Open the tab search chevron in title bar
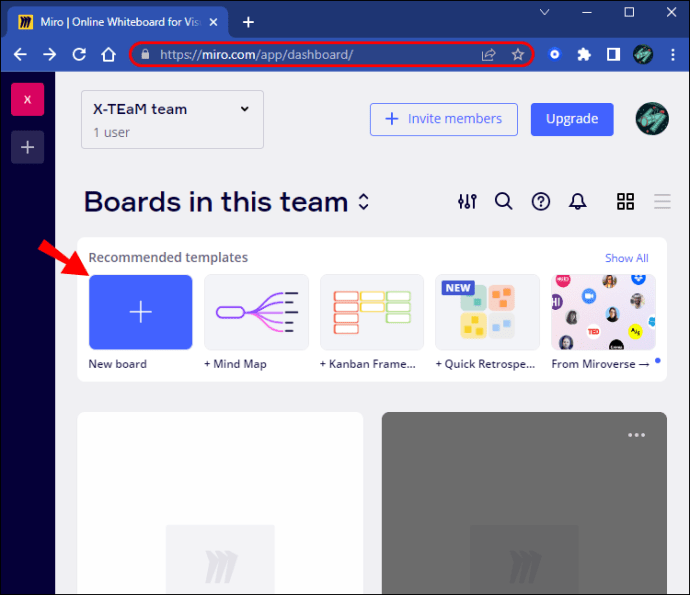Viewport: 690px width, 595px height. pos(544,12)
